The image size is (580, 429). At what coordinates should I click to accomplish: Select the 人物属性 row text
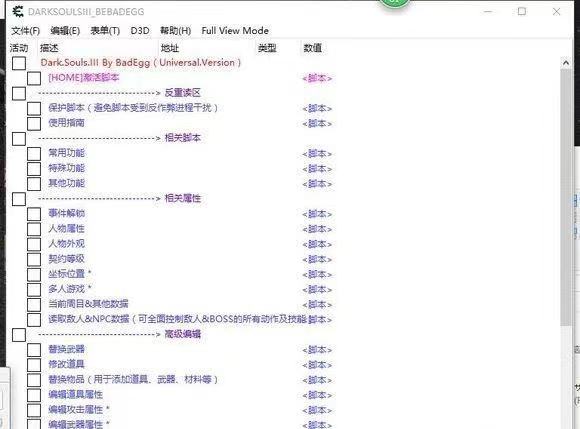click(x=66, y=229)
